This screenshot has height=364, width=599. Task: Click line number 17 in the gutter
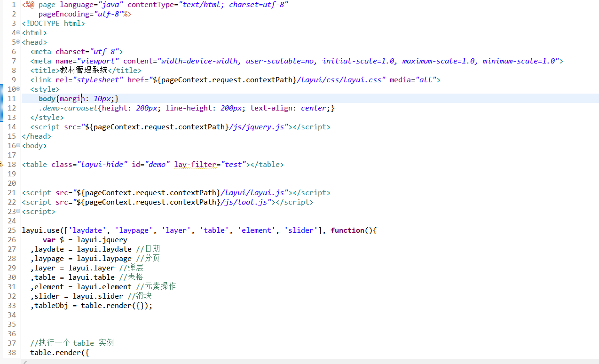12,155
